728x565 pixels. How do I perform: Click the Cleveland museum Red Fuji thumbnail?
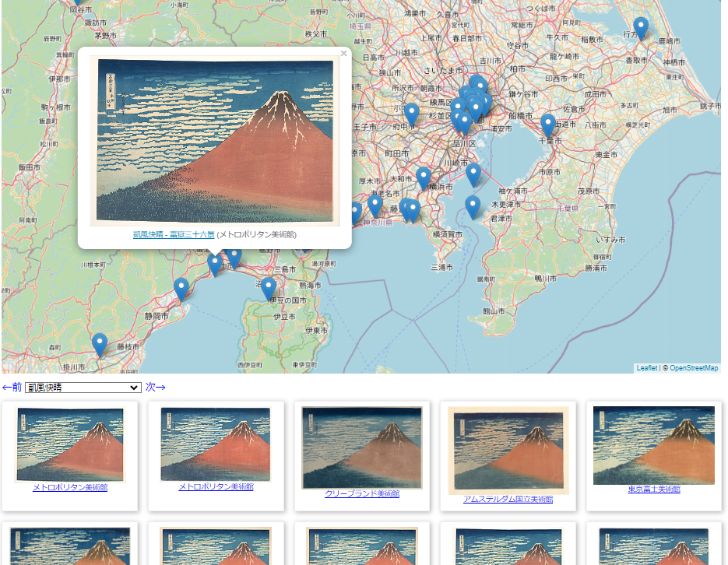pyautogui.click(x=362, y=447)
